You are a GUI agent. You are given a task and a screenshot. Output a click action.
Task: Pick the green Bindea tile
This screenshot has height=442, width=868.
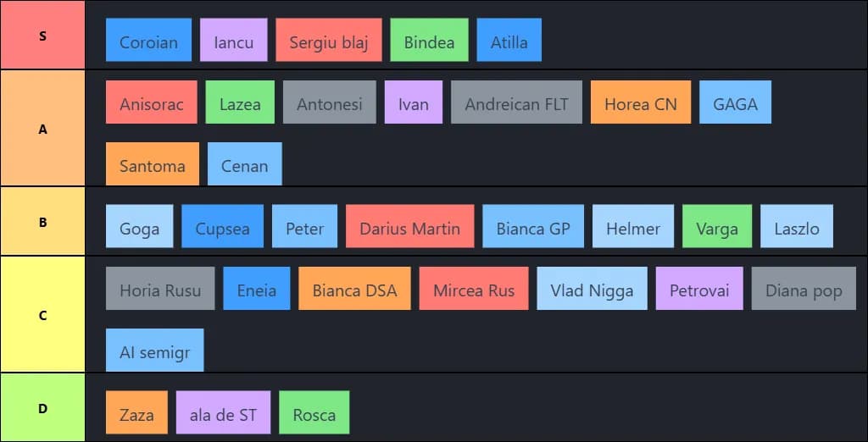(x=429, y=41)
